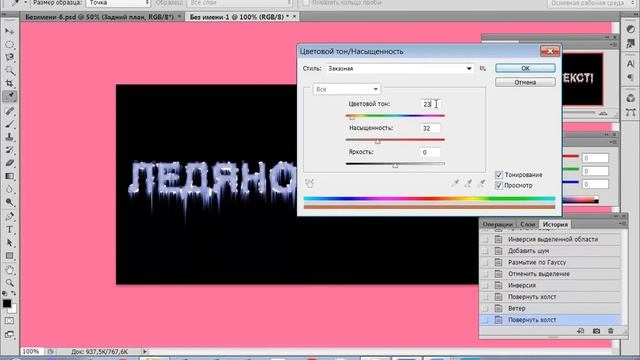Open the preset options menu icon
The image size is (640, 360).
[483, 69]
